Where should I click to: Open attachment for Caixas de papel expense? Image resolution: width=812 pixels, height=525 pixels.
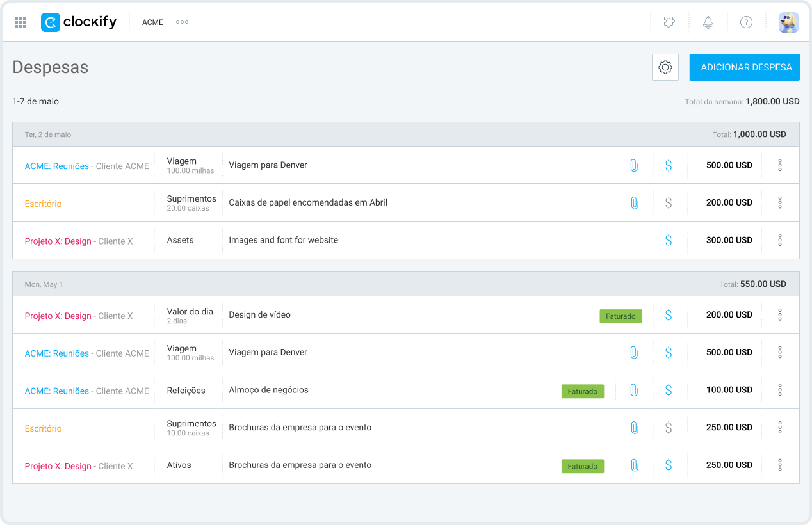pos(634,203)
